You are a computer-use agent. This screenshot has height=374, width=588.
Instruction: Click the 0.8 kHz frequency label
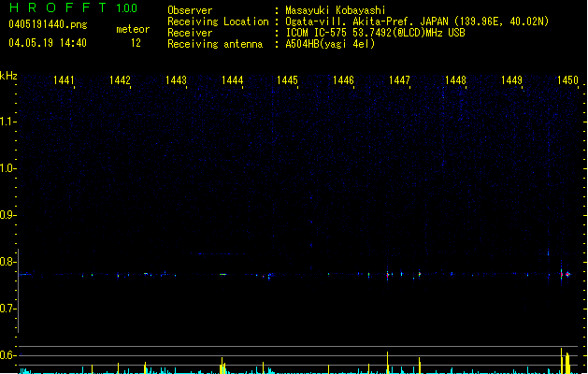pyautogui.click(x=7, y=262)
